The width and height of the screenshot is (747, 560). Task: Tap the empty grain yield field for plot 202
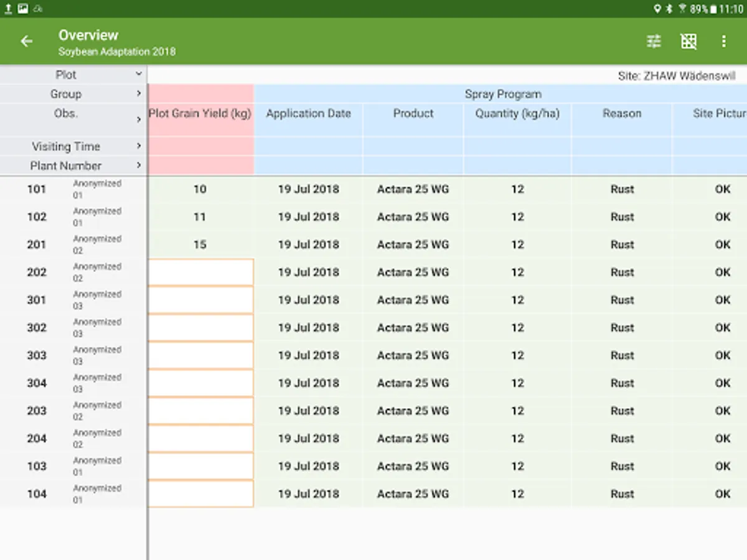[x=200, y=273]
